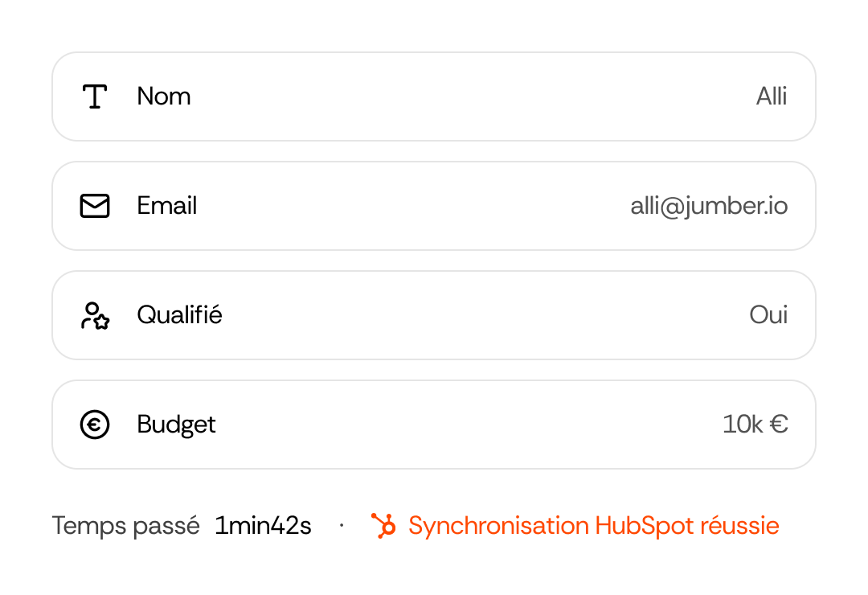Select the Nom field label
Viewport: 868px width, 595px height.
[164, 96]
